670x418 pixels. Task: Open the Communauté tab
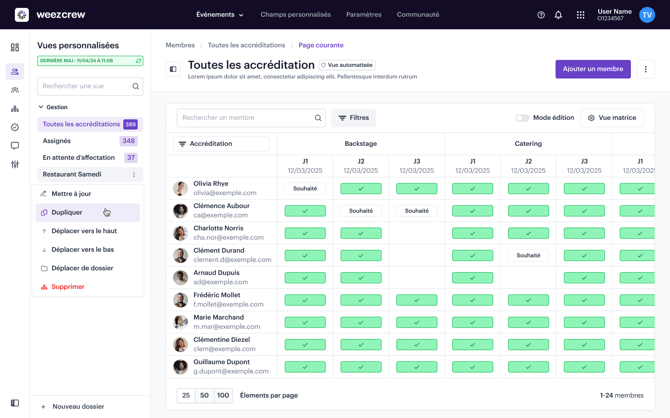click(x=418, y=15)
